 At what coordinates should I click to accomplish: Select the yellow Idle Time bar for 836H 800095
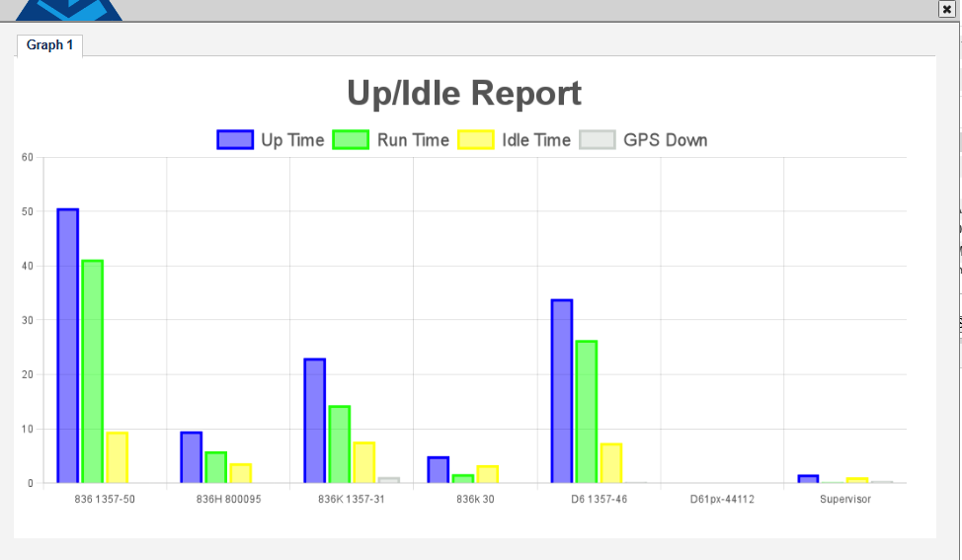pyautogui.click(x=241, y=473)
